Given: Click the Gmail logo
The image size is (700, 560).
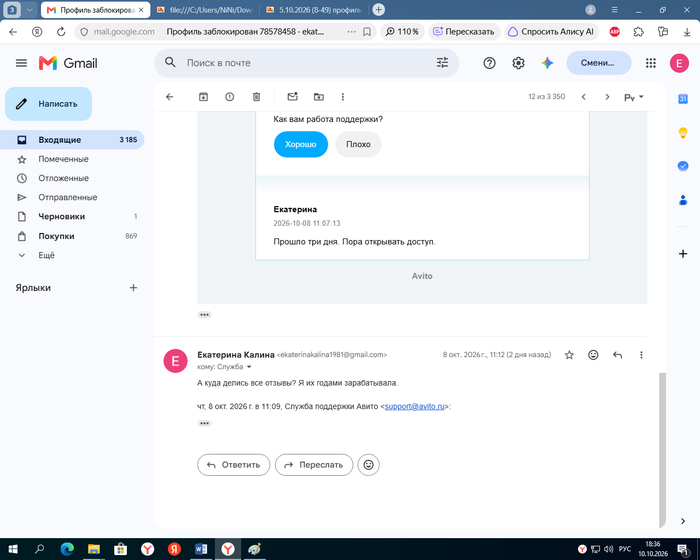Looking at the screenshot, I should [68, 63].
